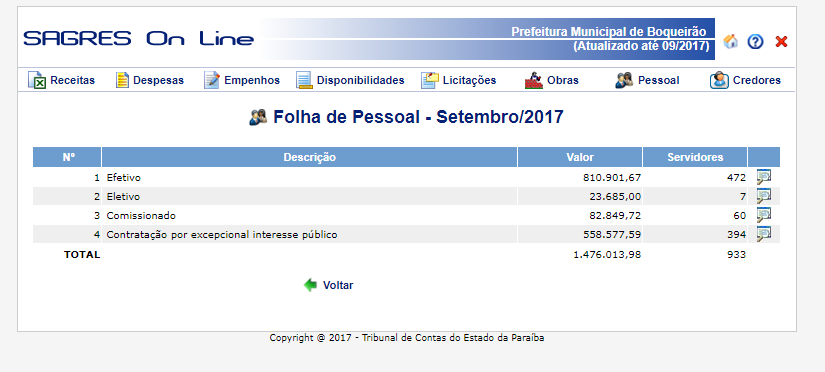Open the Licitações section
The image size is (825, 372).
[x=458, y=80]
